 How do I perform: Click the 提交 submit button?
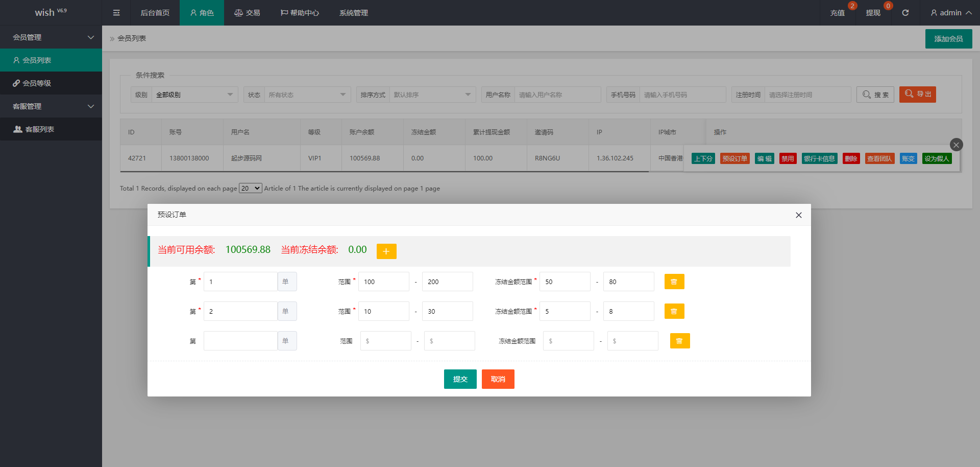pos(460,379)
